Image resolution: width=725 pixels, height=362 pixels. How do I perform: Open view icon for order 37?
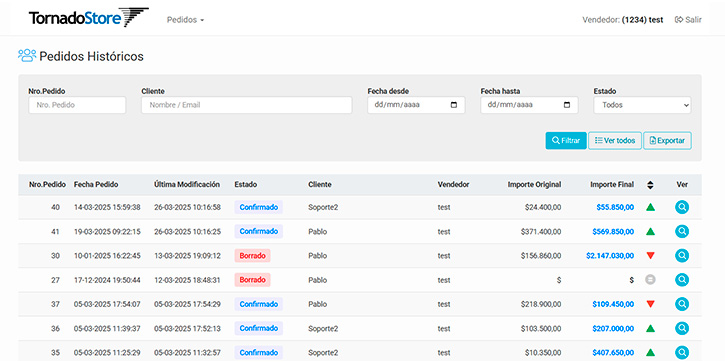click(682, 304)
